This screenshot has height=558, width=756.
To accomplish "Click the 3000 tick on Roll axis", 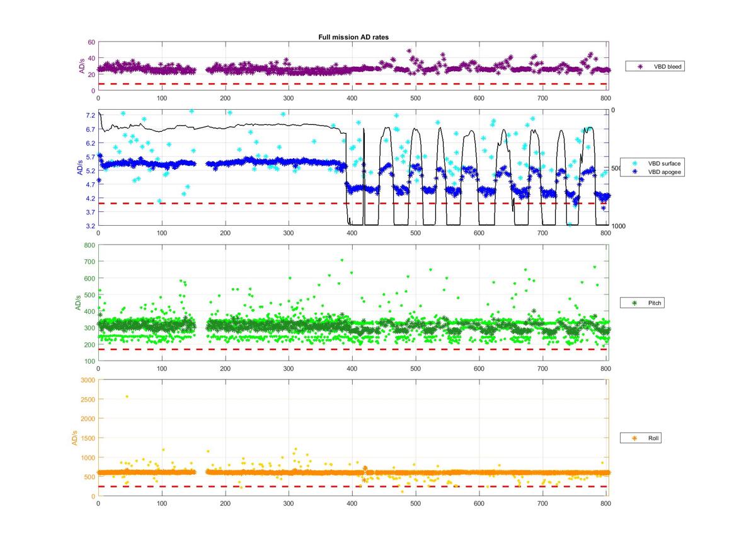I will [88, 380].
